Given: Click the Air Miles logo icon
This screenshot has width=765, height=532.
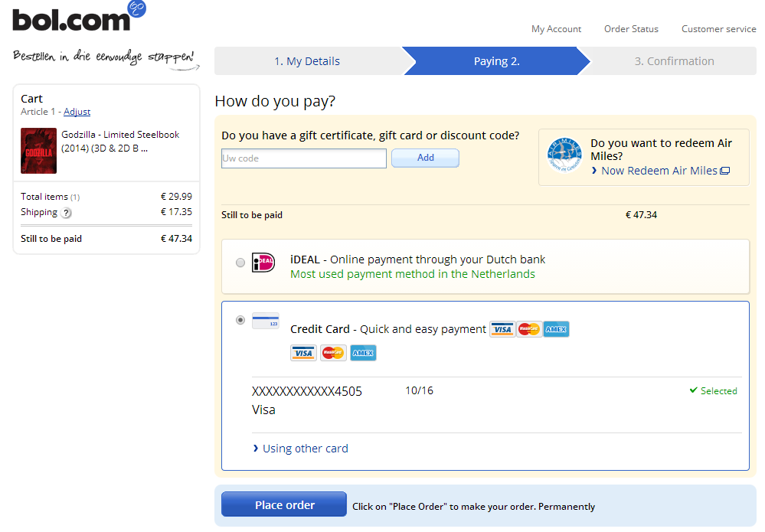Looking at the screenshot, I should pos(564,155).
